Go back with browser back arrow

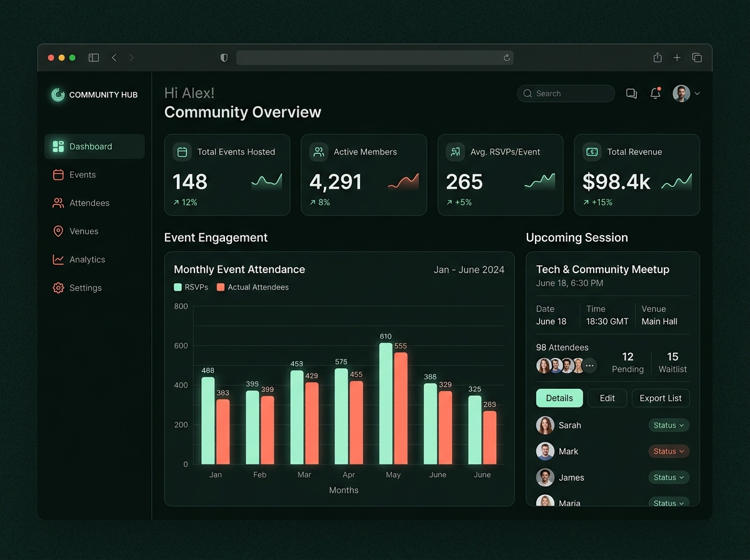pos(114,57)
